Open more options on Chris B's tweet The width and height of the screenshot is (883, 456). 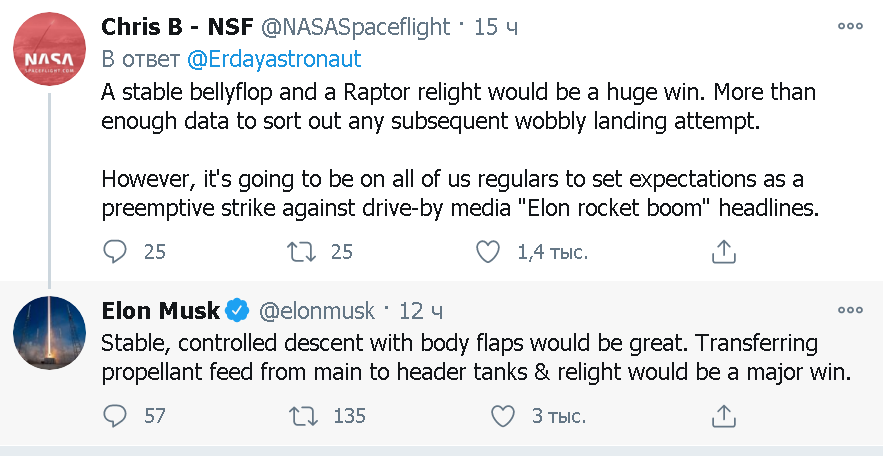(x=850, y=27)
